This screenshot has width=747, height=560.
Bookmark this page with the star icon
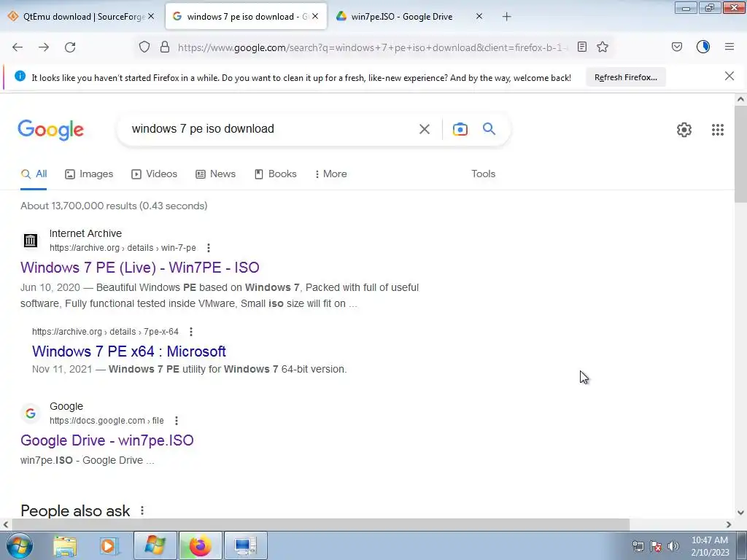[603, 47]
